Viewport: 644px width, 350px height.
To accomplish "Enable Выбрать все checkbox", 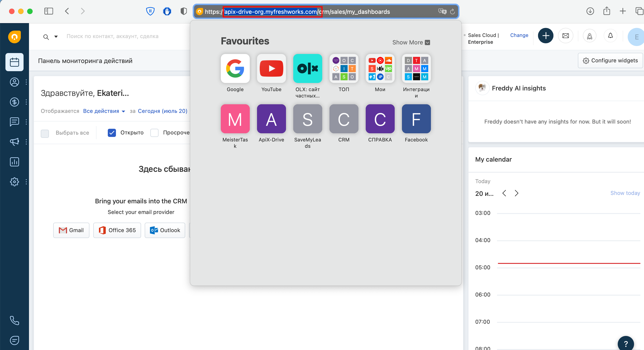I will pos(45,133).
